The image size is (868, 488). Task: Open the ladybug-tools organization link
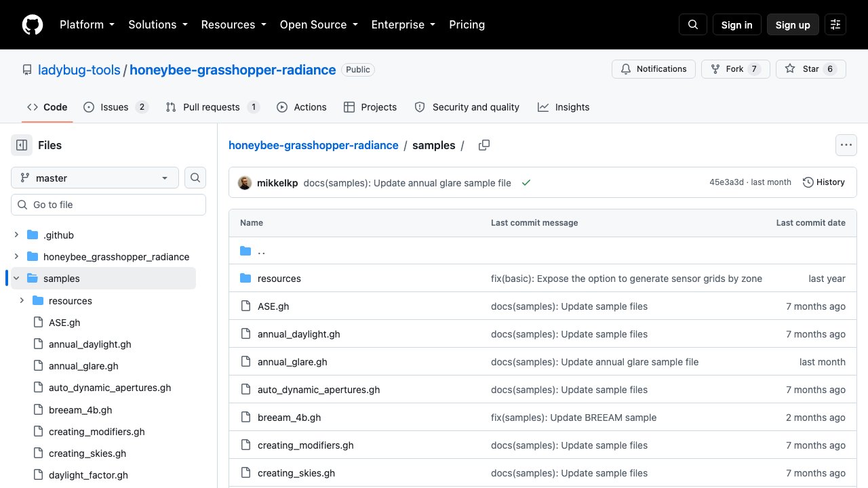point(79,70)
